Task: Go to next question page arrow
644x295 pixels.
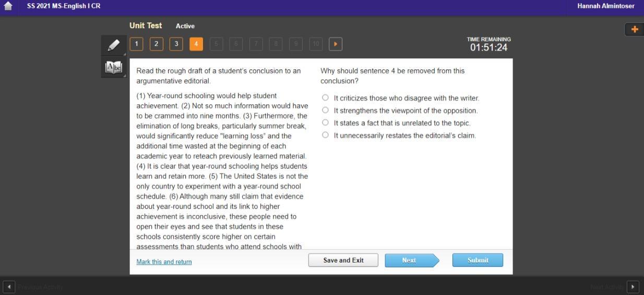Action: [x=336, y=44]
